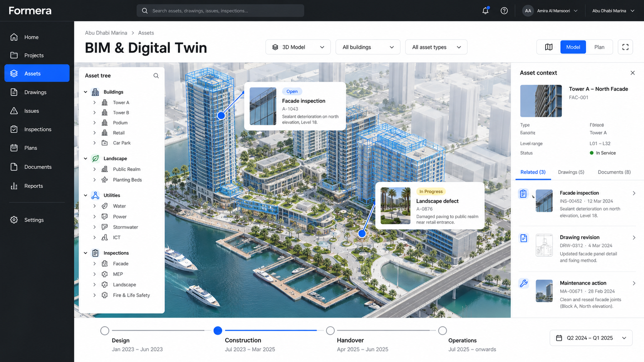
Task: Open Amira Al Mansoori user menu
Action: click(x=550, y=11)
